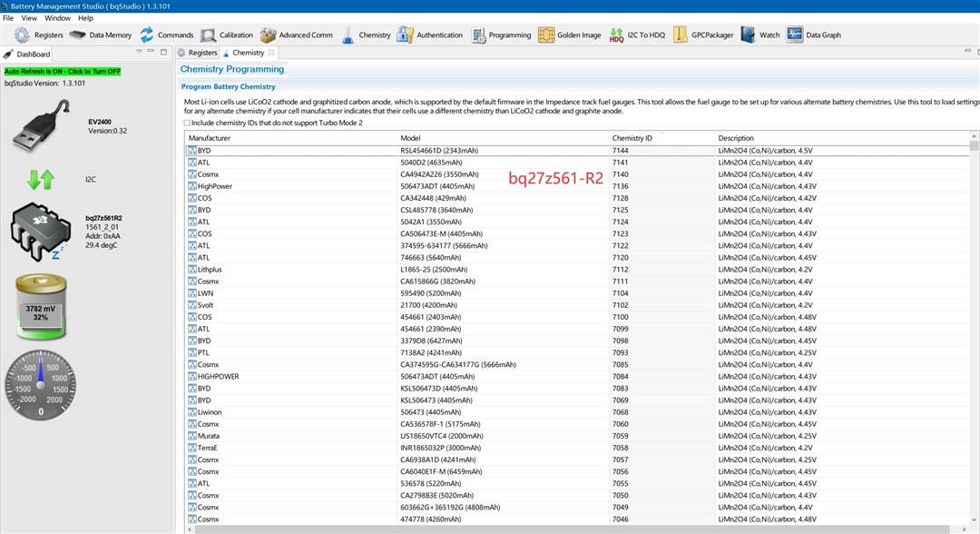Select Cosmx 474778 (4260mAh) row
The width and height of the screenshot is (980, 534).
(577, 519)
